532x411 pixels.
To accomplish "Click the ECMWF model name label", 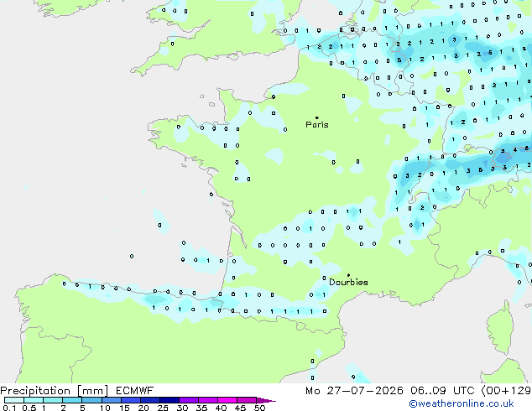I will tap(135, 391).
